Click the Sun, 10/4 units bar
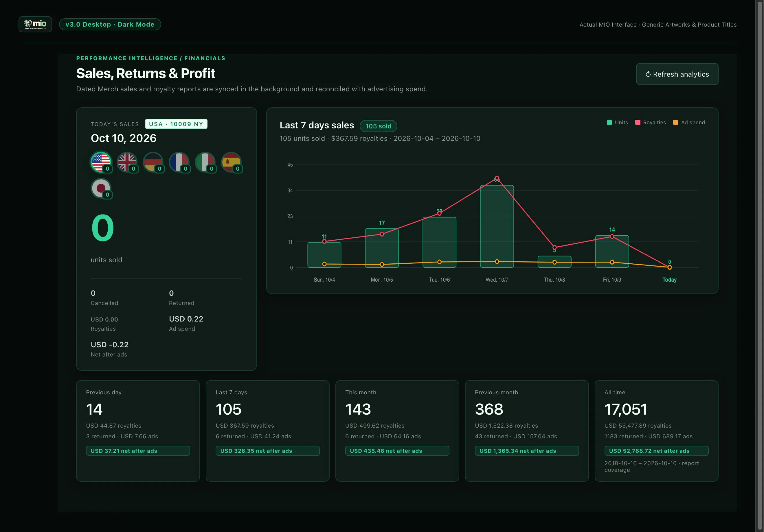Viewport: 764px width, 532px height. [324, 255]
